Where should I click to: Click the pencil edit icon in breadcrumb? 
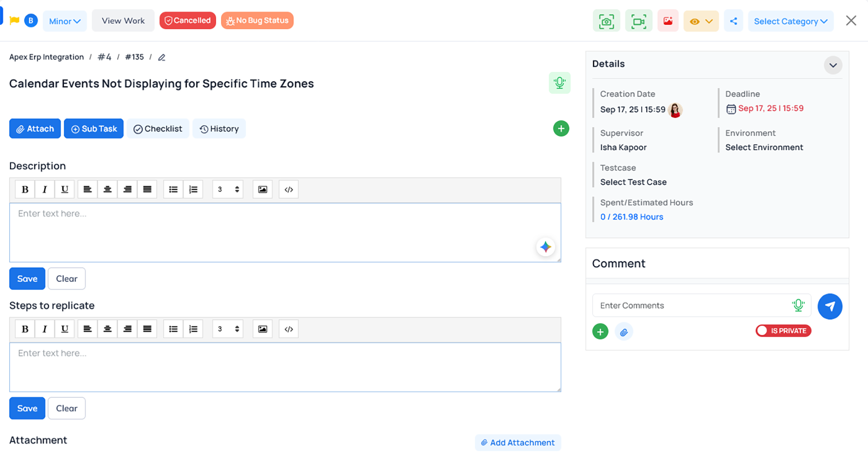pos(161,57)
